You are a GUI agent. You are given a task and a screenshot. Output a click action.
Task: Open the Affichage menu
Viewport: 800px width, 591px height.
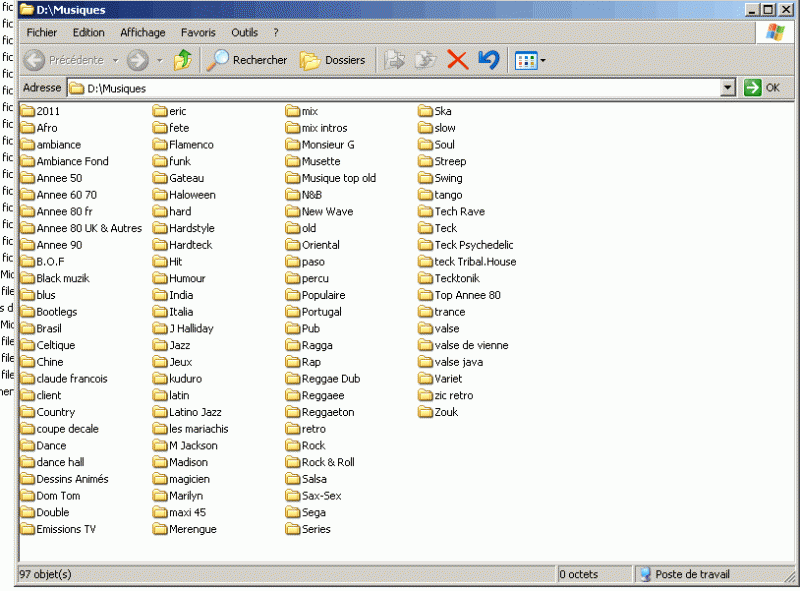coord(143,33)
